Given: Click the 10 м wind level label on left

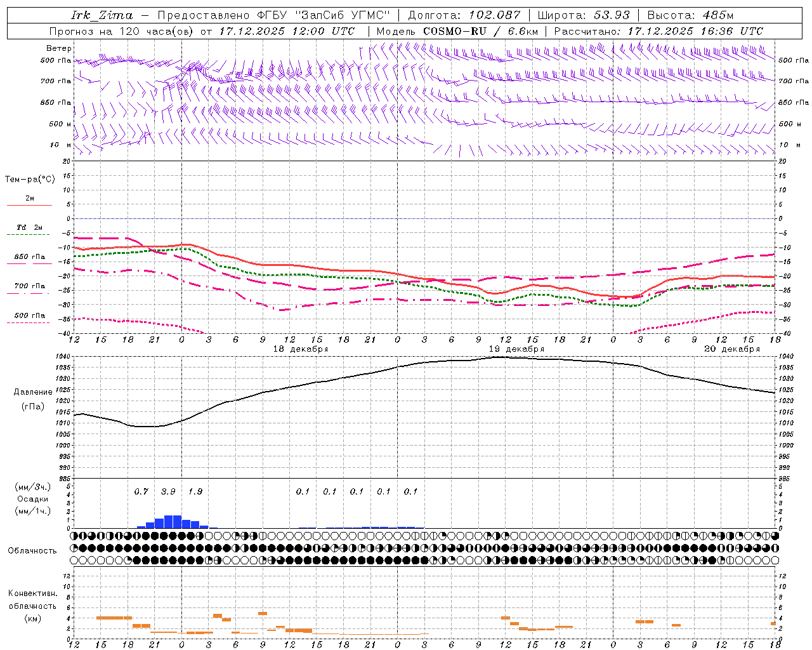Looking at the screenshot, I should click(61, 145).
